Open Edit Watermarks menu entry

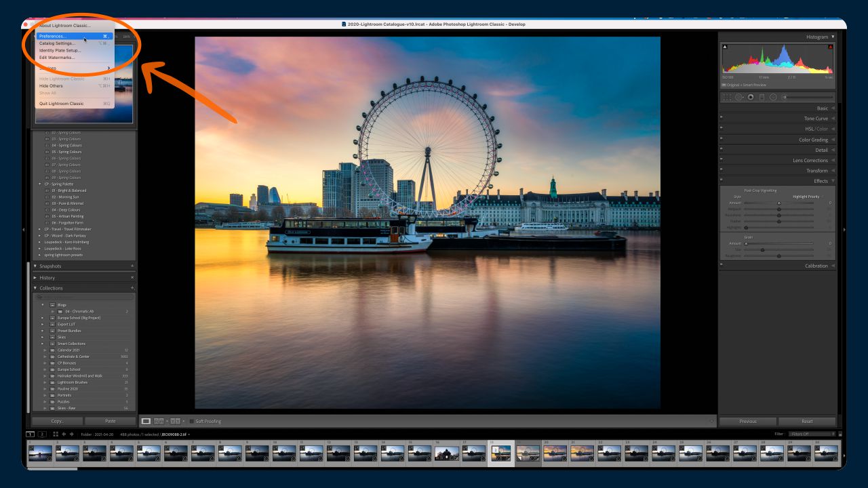point(74,58)
